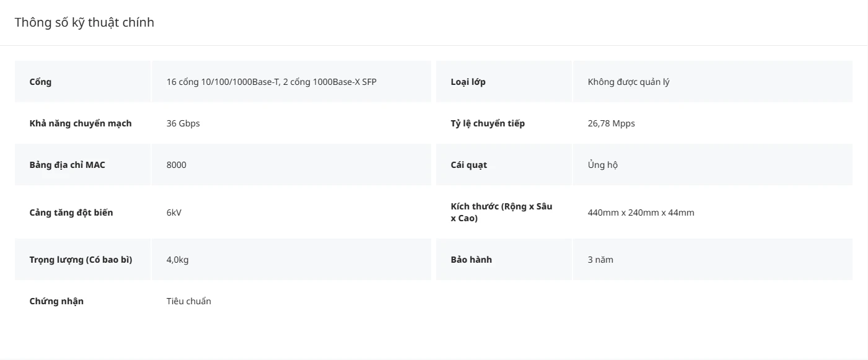Select the 'Cổng' row label
Image resolution: width=868 pixels, height=360 pixels.
pyautogui.click(x=40, y=82)
